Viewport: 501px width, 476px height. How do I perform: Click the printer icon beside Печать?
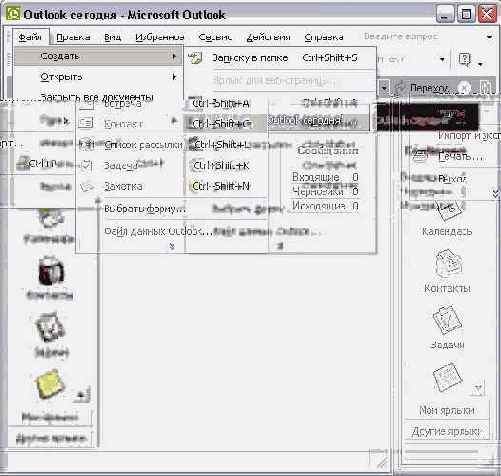(x=419, y=156)
